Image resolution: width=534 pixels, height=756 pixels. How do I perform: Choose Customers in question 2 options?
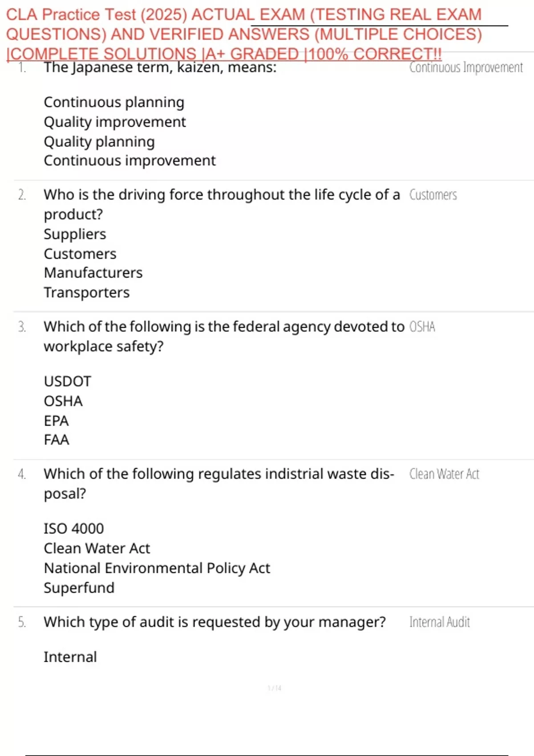pyautogui.click(x=80, y=254)
